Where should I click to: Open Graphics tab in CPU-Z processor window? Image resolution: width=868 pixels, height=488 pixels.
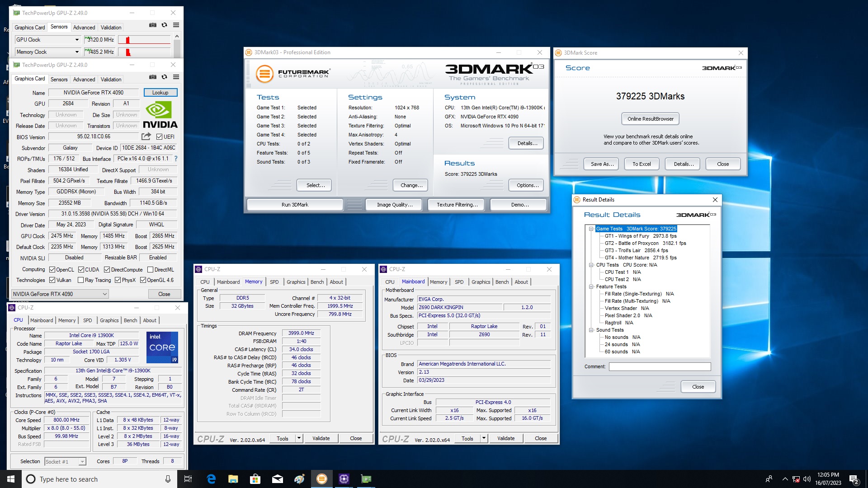(x=109, y=320)
